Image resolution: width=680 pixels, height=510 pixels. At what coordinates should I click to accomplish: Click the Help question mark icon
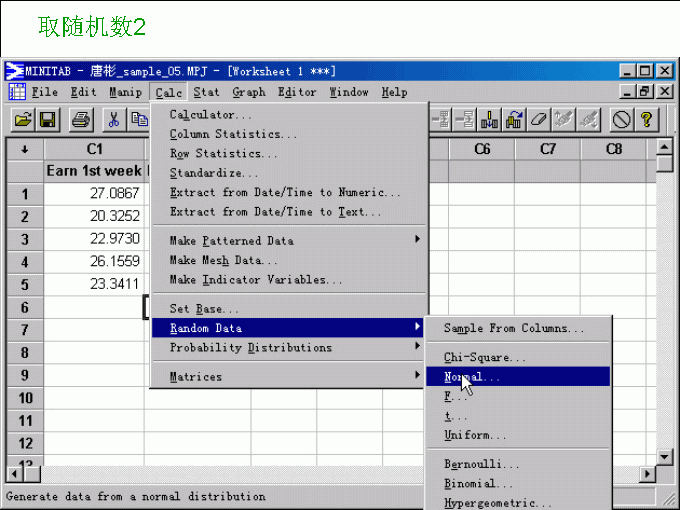647,120
